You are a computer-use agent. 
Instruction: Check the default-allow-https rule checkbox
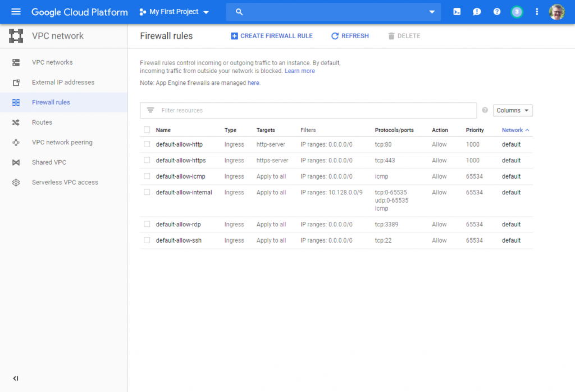[x=147, y=160]
